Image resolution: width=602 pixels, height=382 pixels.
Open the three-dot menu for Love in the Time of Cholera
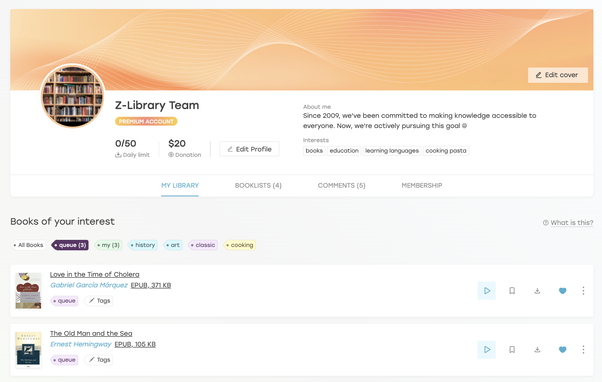coord(583,291)
